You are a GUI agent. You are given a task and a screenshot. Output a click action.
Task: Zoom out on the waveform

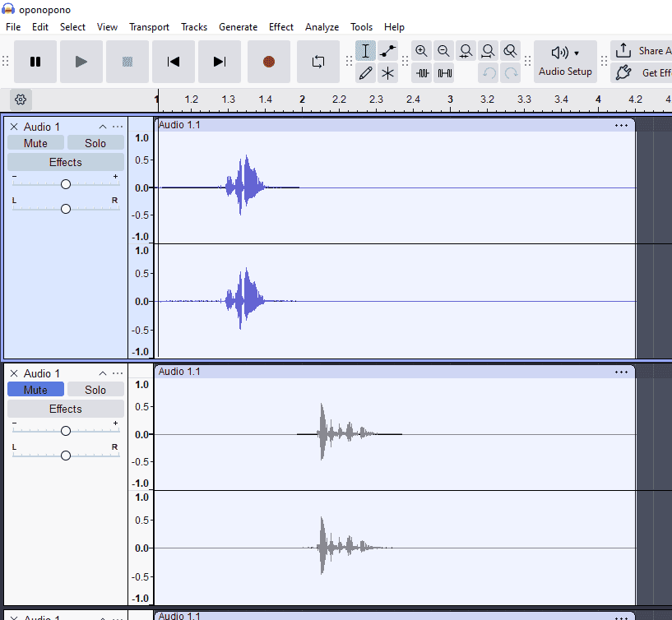click(x=444, y=51)
